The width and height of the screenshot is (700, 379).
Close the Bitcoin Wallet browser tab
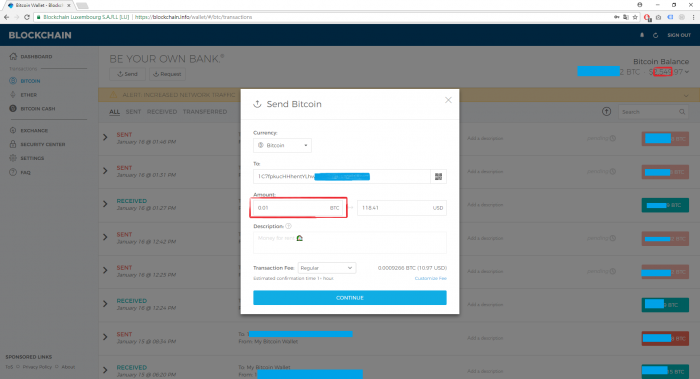pos(69,5)
